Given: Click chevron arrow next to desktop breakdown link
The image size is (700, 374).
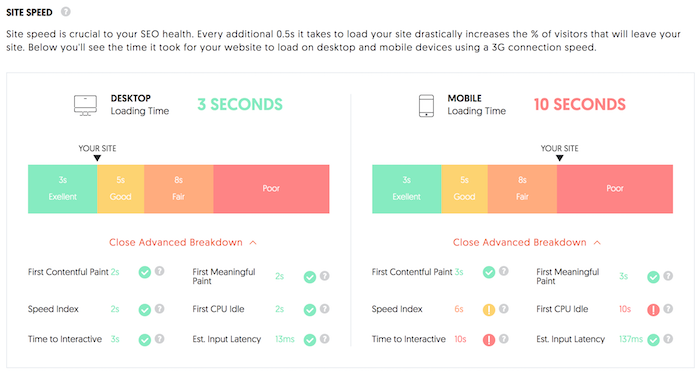Looking at the screenshot, I should tap(253, 242).
